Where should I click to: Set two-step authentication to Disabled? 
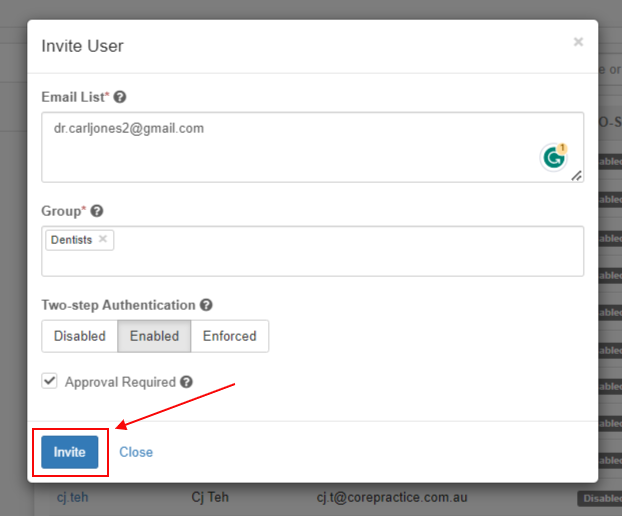[79, 336]
